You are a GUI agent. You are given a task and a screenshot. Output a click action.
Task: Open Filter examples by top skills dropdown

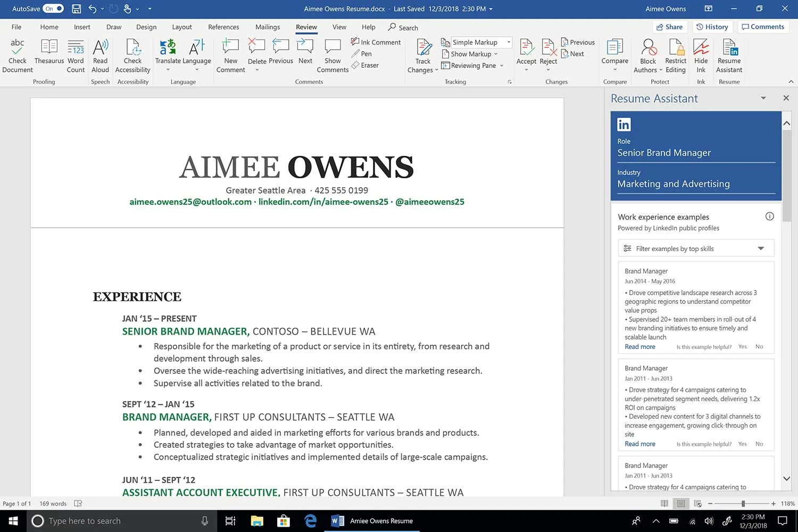click(x=696, y=248)
